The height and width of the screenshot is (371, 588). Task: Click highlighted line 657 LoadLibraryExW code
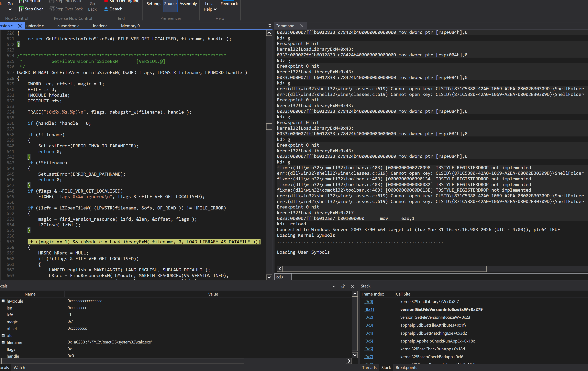pyautogui.click(x=144, y=242)
